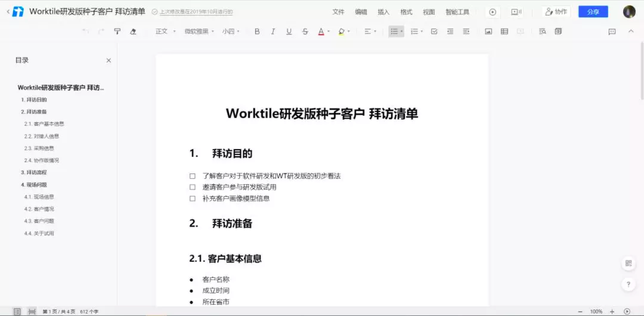Open the font color dropdown arrow
Image resolution: width=644 pixels, height=316 pixels.
coord(329,32)
